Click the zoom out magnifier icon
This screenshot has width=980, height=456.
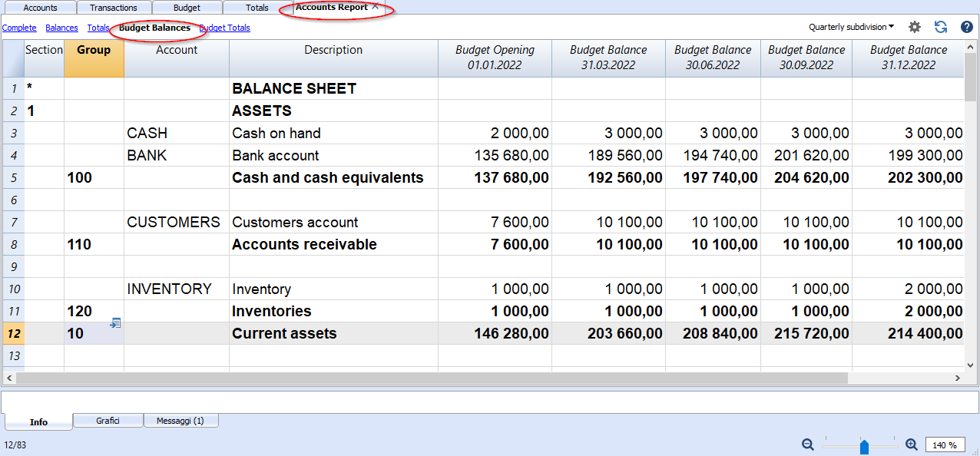[x=808, y=444]
